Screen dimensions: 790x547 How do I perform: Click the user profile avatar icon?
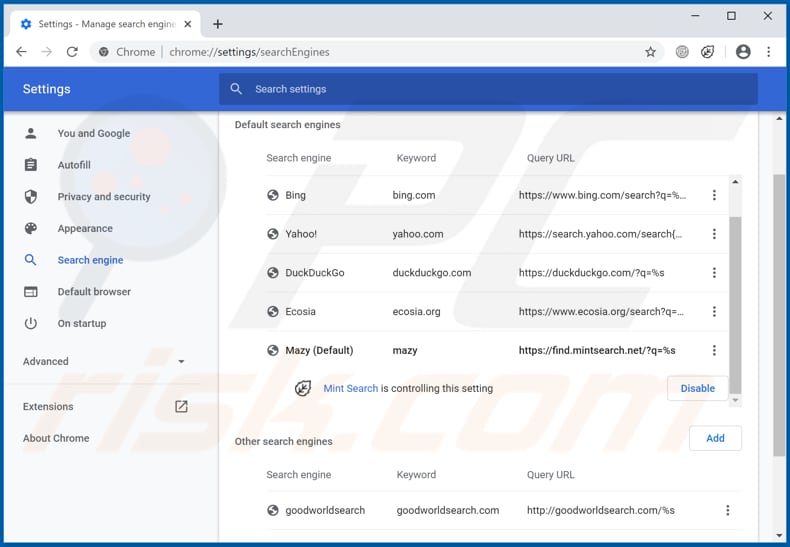743,52
